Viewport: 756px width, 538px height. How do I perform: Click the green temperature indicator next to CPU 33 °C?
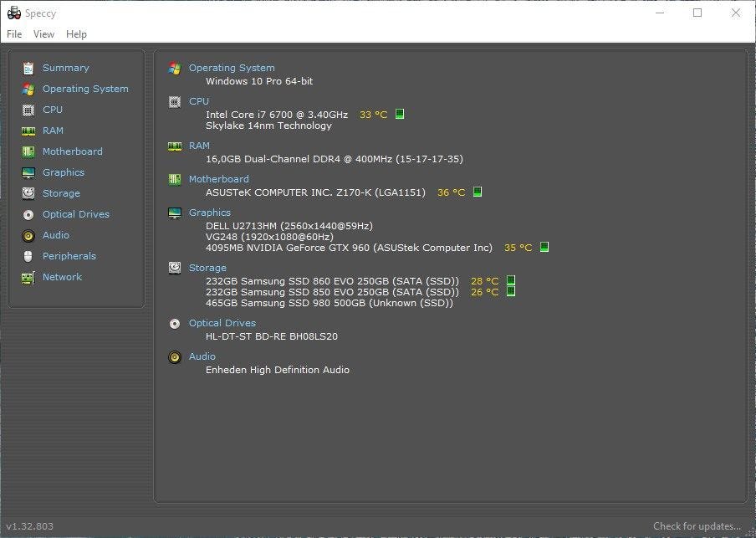click(400, 114)
